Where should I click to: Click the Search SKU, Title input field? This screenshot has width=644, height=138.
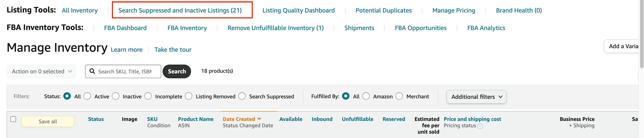pyautogui.click(x=125, y=71)
